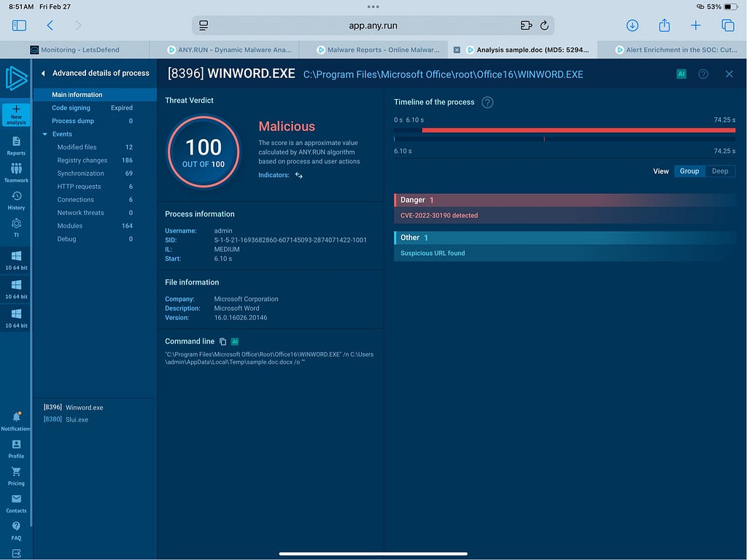Click AI badge beside Command line
Screen dimensions: 747x560
[235, 341]
